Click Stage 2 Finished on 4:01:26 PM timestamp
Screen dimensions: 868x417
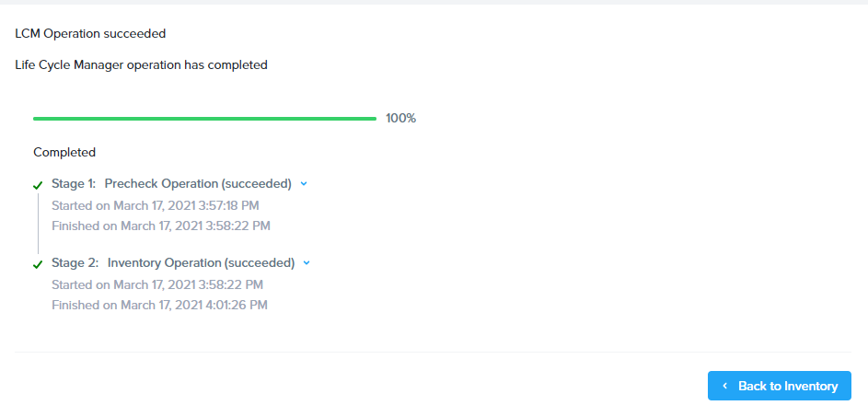159,305
